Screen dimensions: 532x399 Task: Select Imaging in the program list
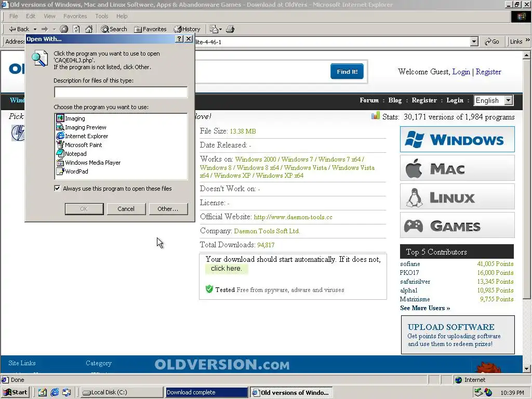pyautogui.click(x=71, y=118)
